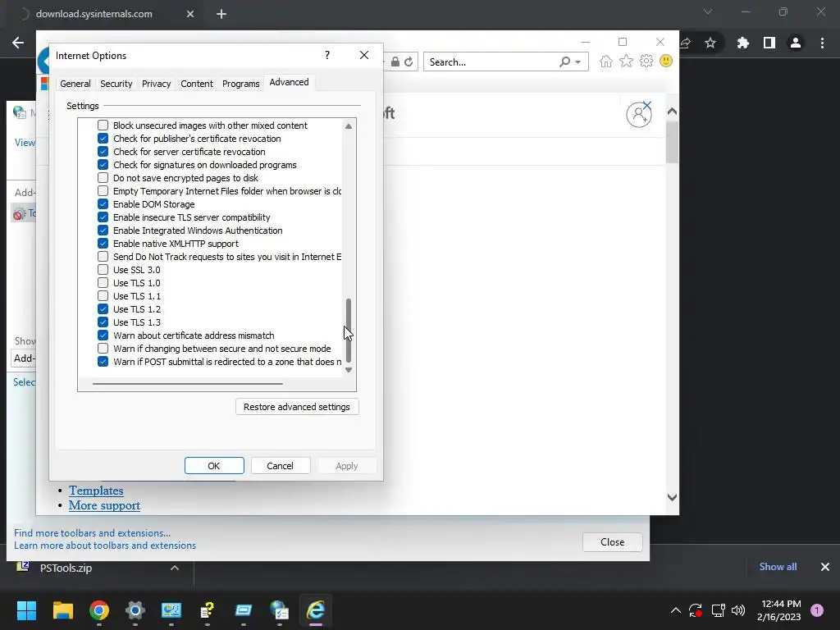The width and height of the screenshot is (840, 630).
Task: Open IE search provider dropdown arrow
Action: tap(578, 62)
